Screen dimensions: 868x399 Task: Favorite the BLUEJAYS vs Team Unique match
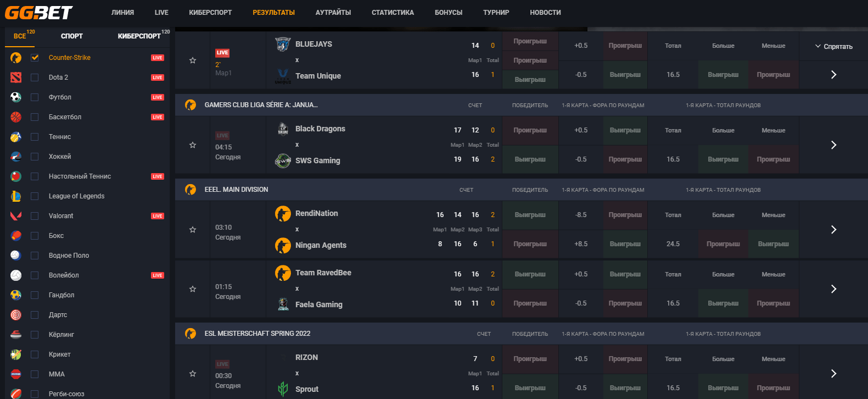(193, 60)
